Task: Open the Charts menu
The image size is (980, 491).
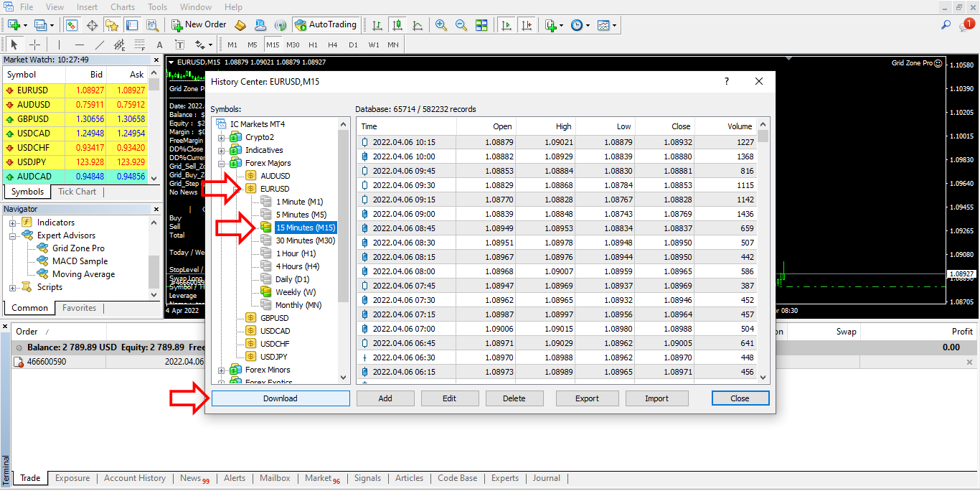Action: pos(123,7)
